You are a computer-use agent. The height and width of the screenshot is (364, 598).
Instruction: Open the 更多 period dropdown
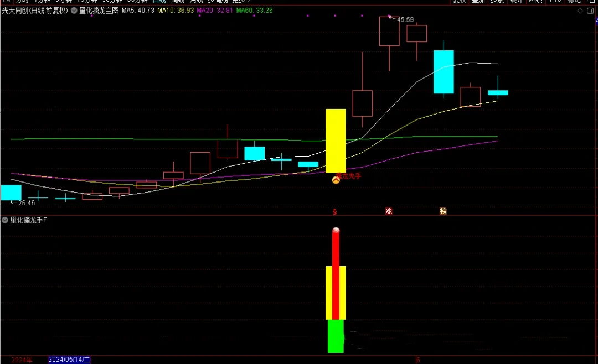[241, 2]
